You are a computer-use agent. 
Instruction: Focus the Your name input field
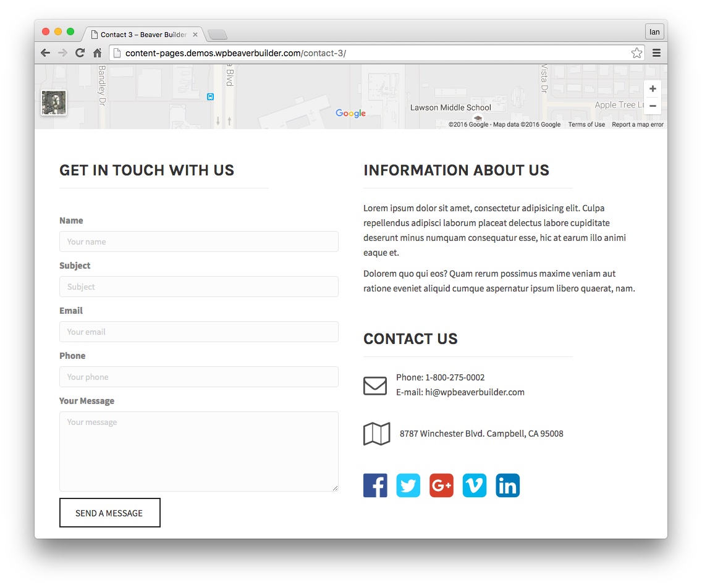tap(199, 241)
